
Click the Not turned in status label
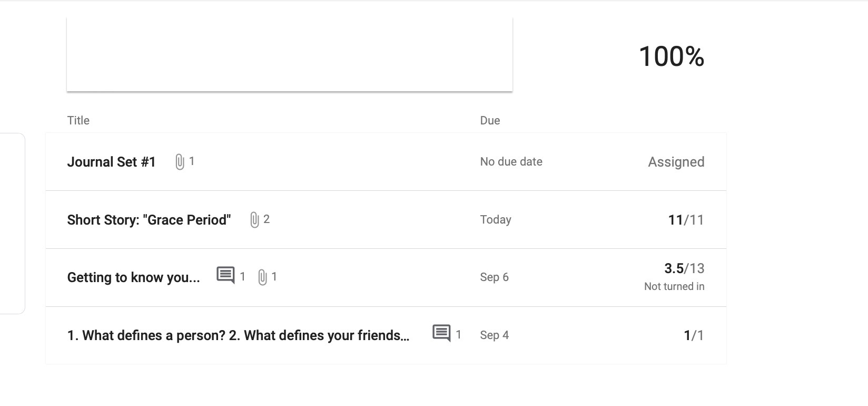tap(674, 286)
